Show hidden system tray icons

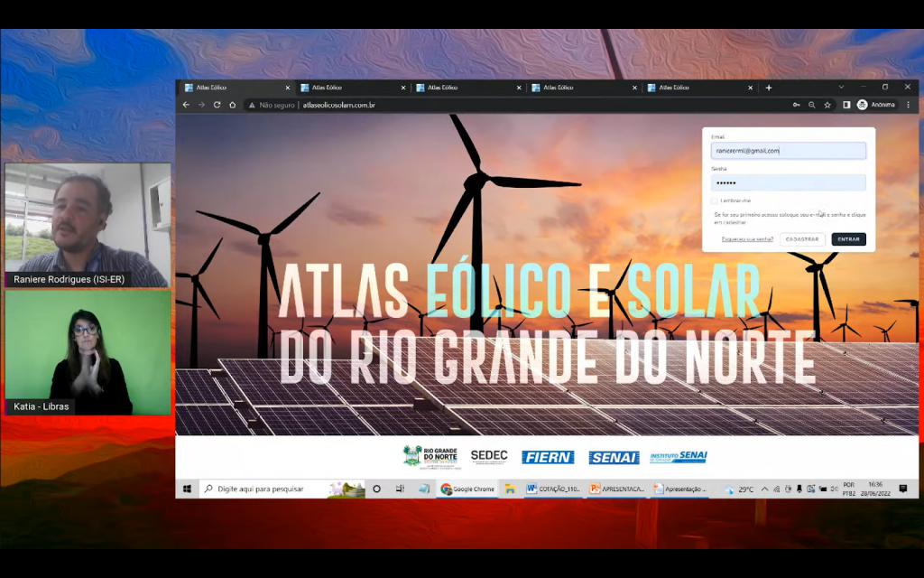(764, 489)
